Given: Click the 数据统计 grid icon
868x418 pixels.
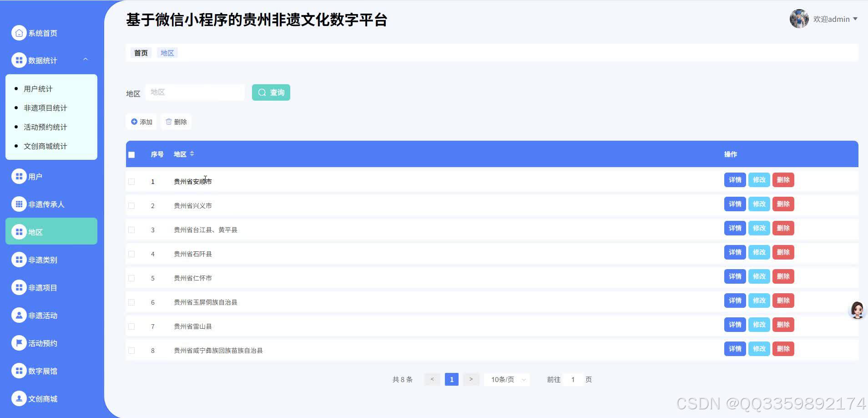Looking at the screenshot, I should pos(19,60).
